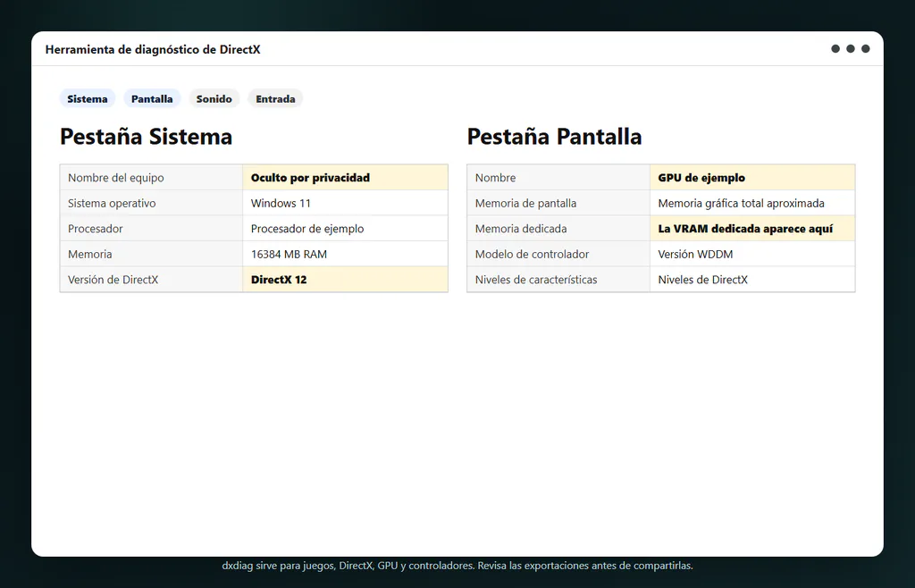Image resolution: width=915 pixels, height=588 pixels.
Task: Go to the Entrada tab
Action: tap(275, 98)
